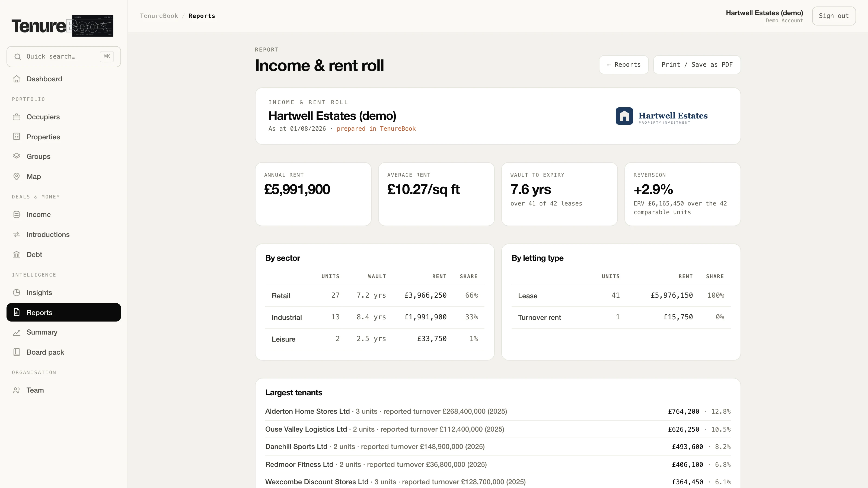
Task: Click the Reports breadcrumb
Action: coord(202,16)
